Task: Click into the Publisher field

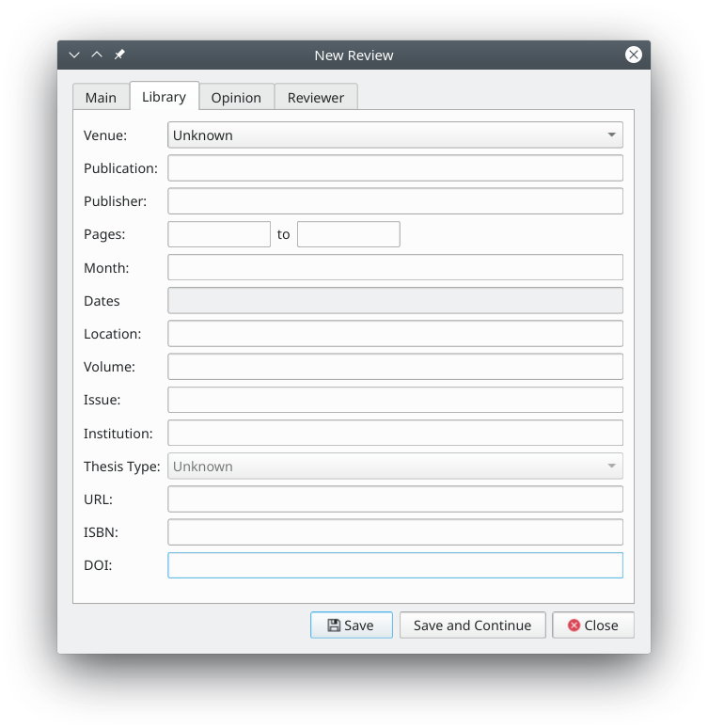Action: [395, 201]
